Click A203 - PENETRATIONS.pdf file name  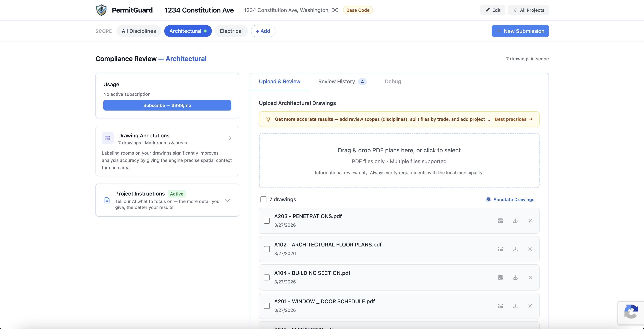pyautogui.click(x=308, y=216)
